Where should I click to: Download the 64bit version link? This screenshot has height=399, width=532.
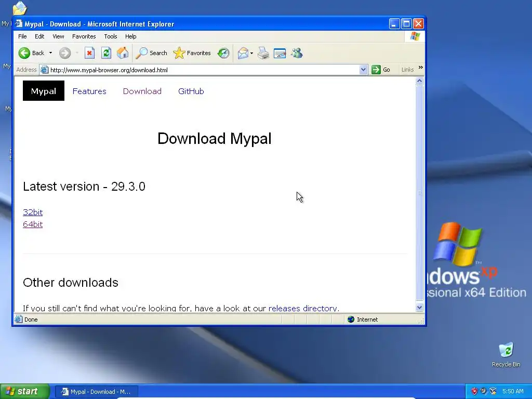[x=33, y=224]
